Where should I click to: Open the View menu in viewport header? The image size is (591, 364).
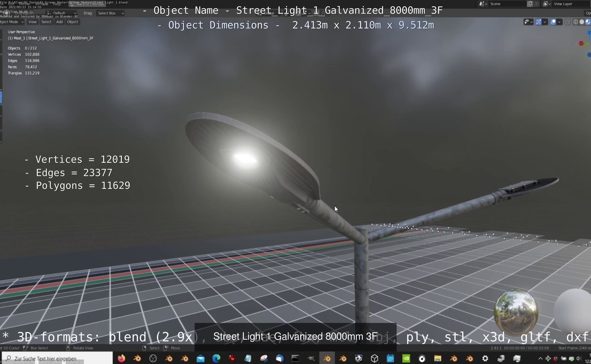point(32,22)
